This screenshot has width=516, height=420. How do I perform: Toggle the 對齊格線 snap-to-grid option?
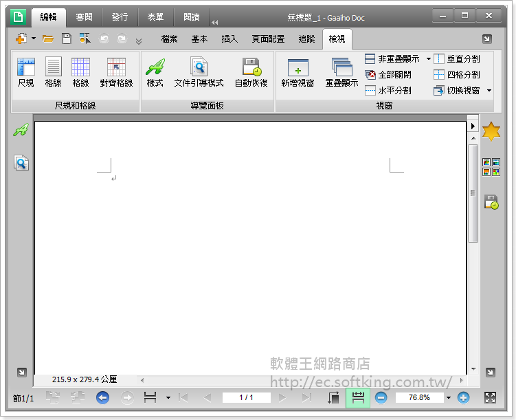pos(116,72)
